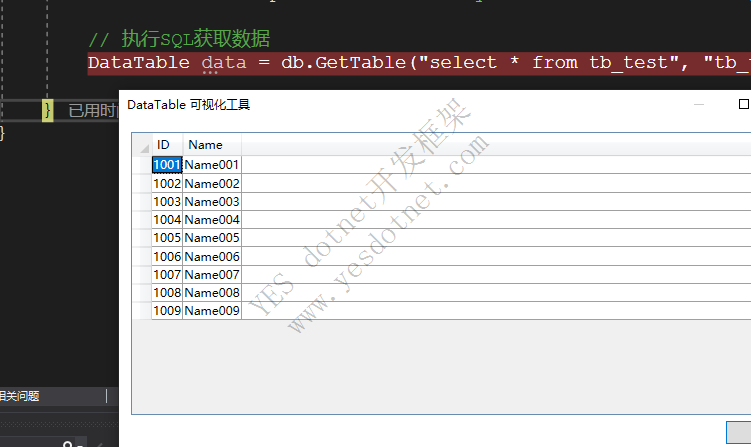Screen dimensions: 751x447
Task: Select the ID cell 1001
Action: point(167,165)
